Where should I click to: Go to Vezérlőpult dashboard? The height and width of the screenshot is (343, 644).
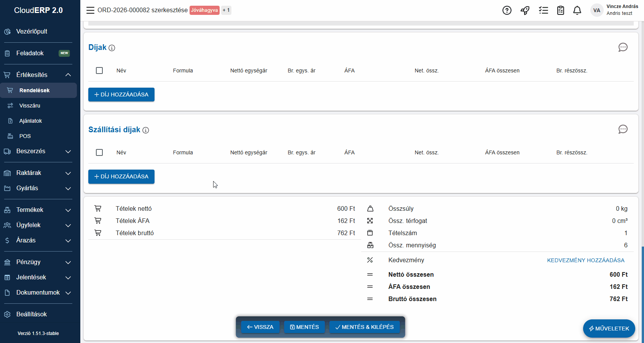click(x=32, y=32)
